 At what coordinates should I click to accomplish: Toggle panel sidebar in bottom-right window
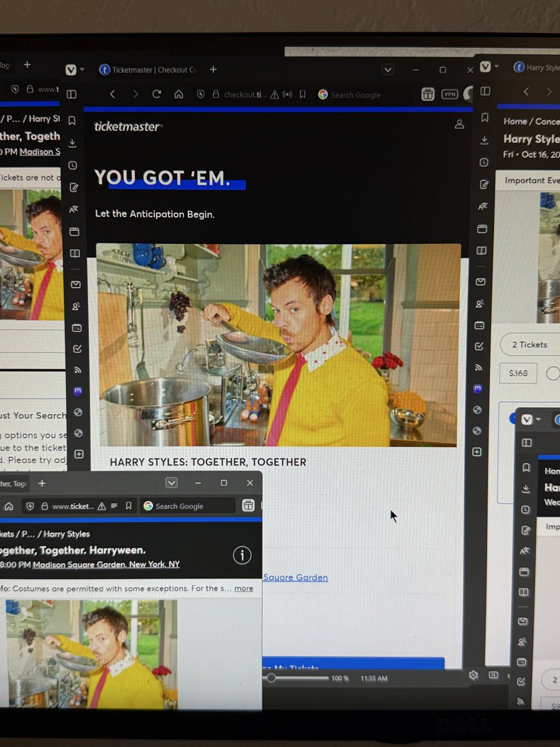coord(526,442)
